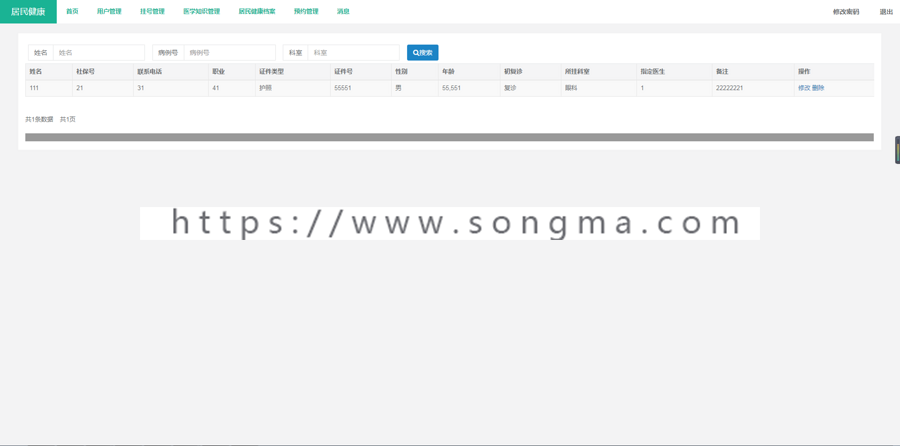
Task: Click the 修改 link in row 111
Action: [x=804, y=88]
